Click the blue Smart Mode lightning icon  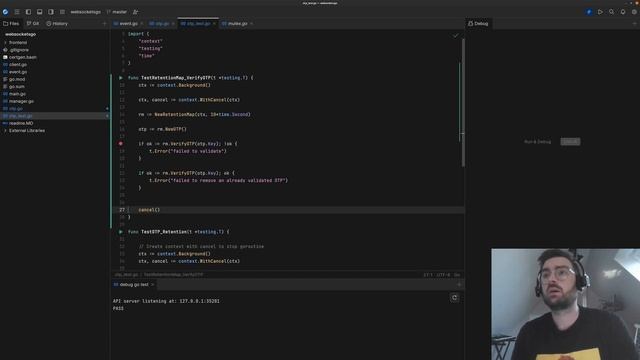point(589,12)
